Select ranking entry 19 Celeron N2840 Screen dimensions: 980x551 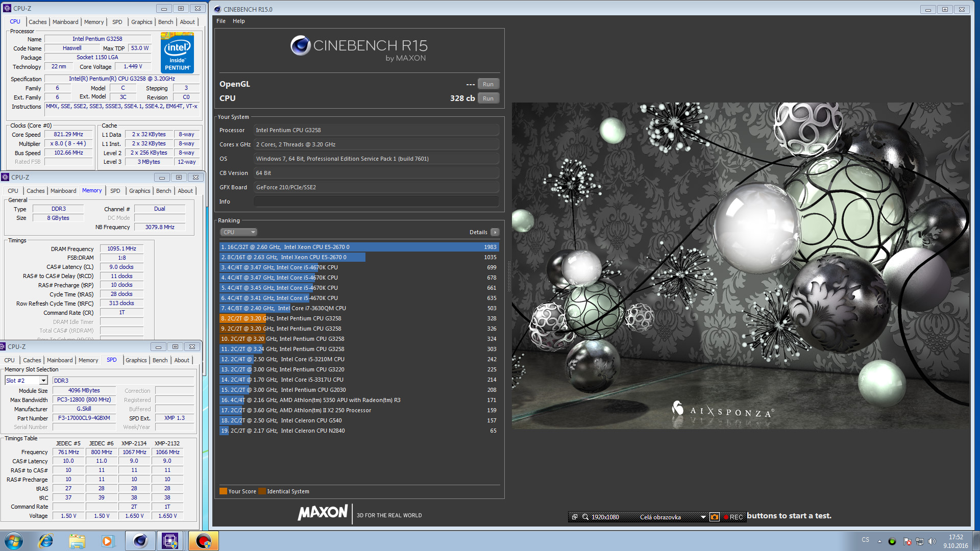click(x=359, y=431)
